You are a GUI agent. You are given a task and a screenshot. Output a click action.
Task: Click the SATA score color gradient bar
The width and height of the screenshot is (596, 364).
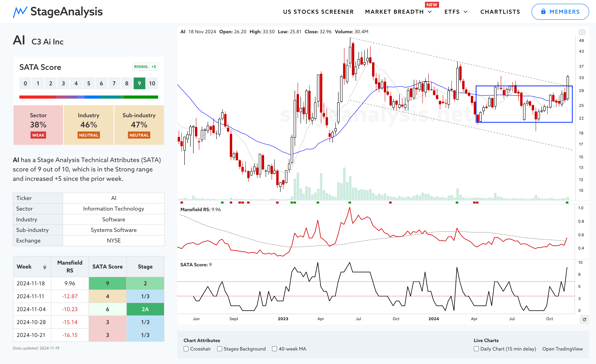(x=89, y=97)
